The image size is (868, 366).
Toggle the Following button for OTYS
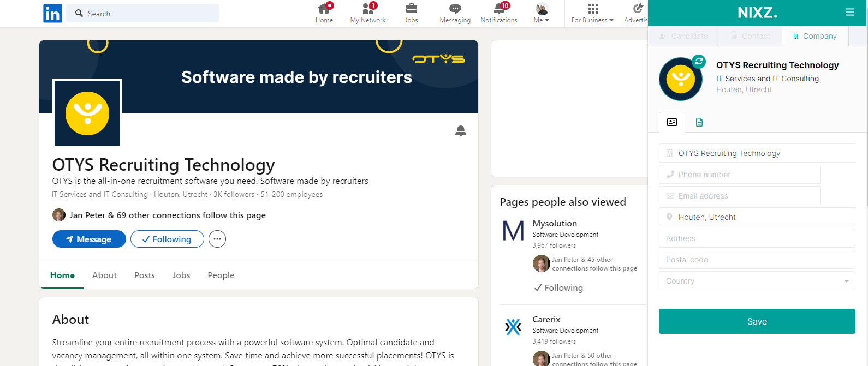pos(167,239)
